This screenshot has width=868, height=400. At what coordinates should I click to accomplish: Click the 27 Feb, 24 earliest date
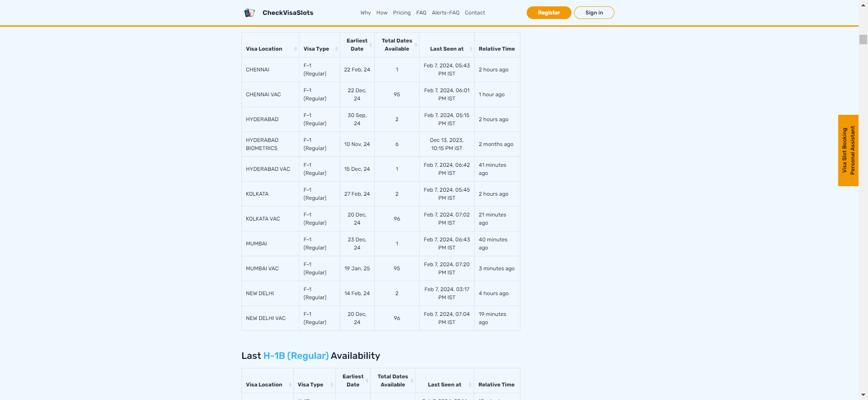tap(357, 194)
